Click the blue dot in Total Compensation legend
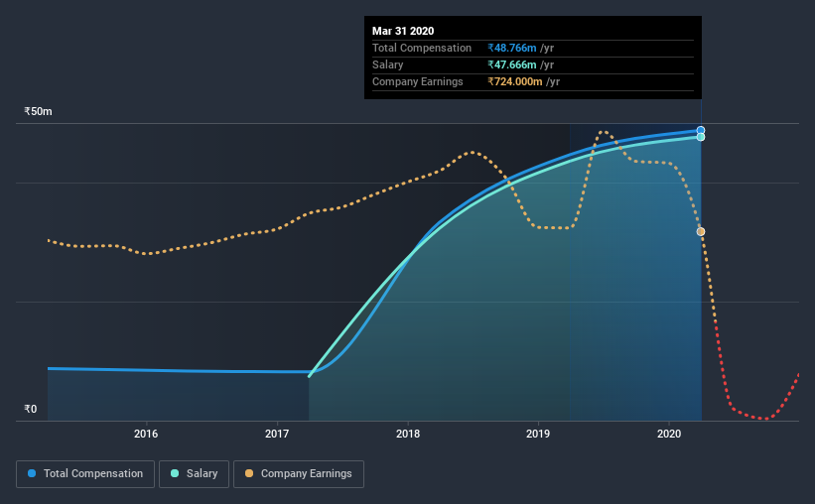815x504 pixels. coord(32,473)
